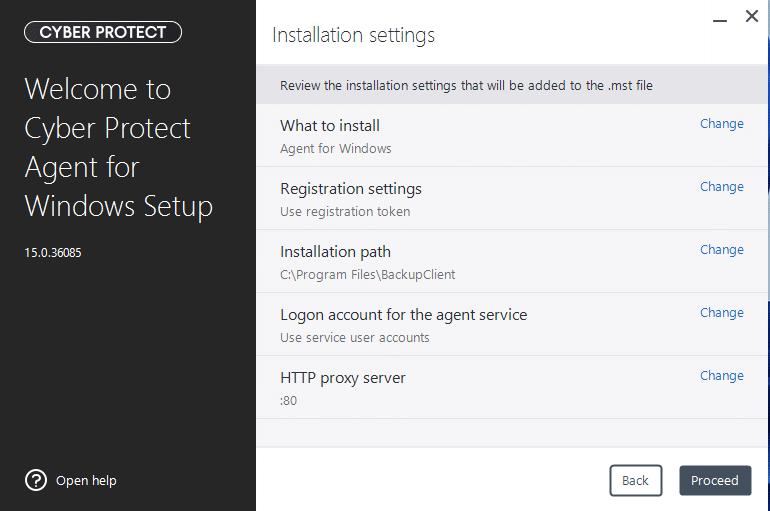Change the Registration settings
This screenshot has width=770, height=511.
(x=721, y=187)
